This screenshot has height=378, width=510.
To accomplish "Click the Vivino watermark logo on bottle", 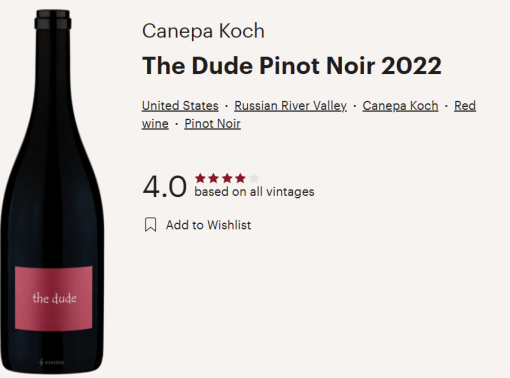I will (51, 362).
